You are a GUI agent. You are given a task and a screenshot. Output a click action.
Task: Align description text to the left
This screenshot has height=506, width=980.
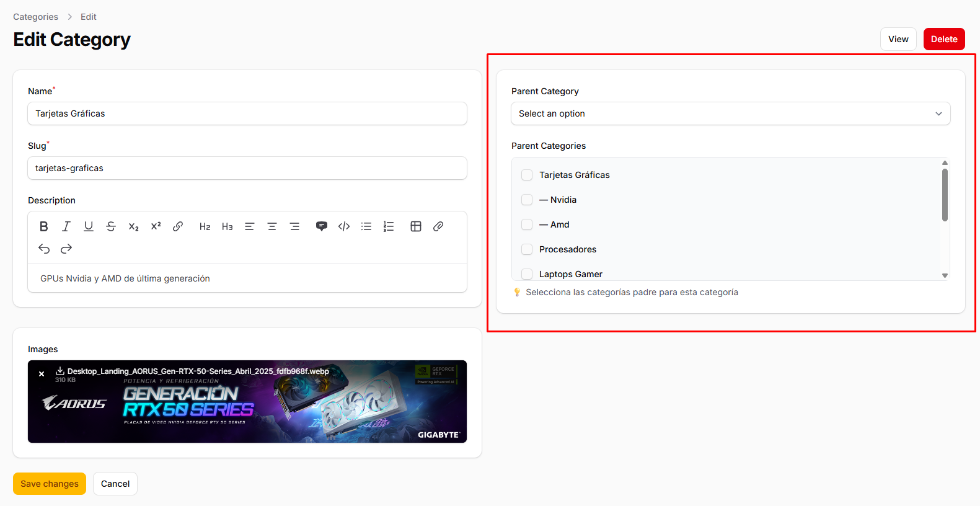250,226
